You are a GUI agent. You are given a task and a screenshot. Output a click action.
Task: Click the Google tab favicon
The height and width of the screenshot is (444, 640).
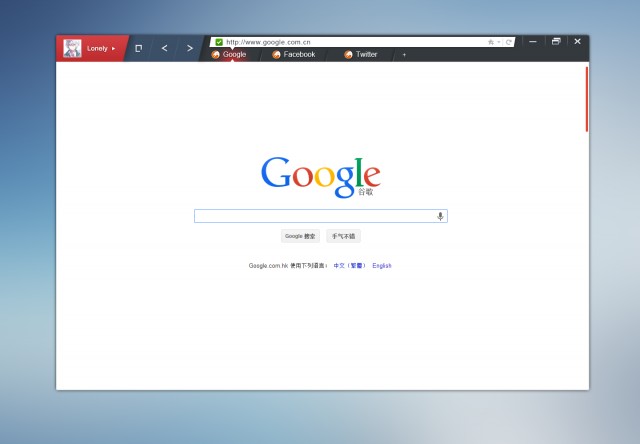(x=216, y=55)
